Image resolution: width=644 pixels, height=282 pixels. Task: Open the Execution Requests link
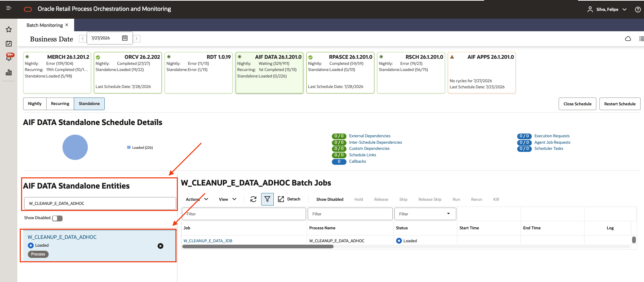(x=552, y=136)
